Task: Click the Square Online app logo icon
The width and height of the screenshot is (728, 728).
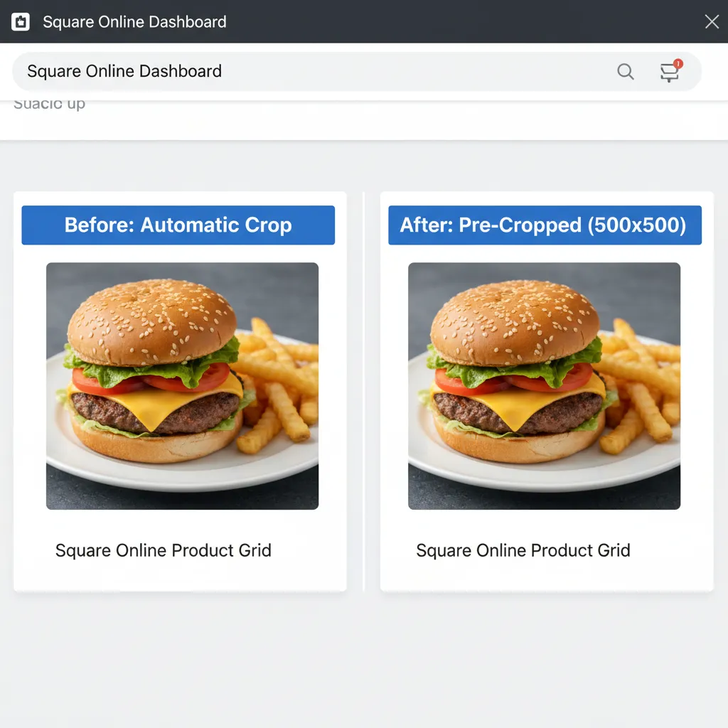Action: [x=21, y=22]
